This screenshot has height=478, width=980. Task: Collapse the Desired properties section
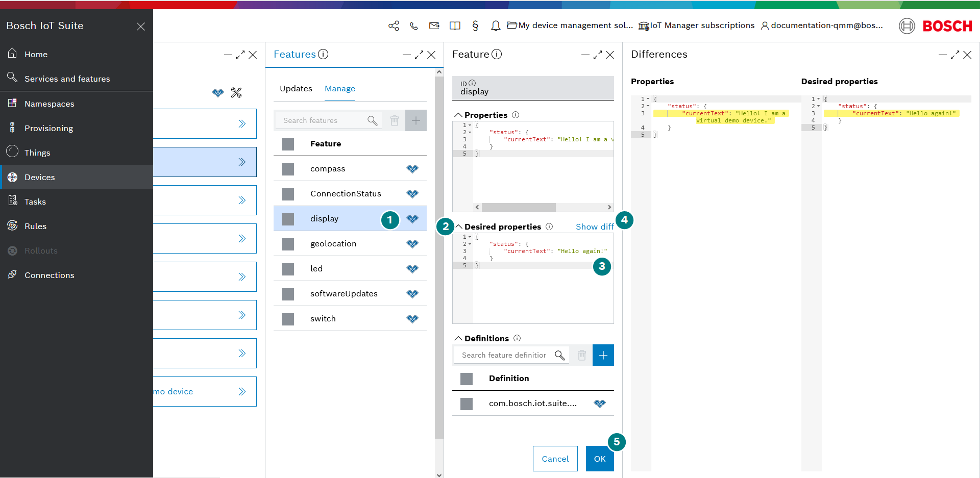(458, 227)
